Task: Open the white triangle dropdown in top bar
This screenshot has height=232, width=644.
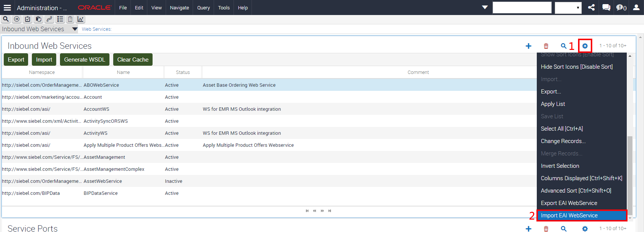Action: (485, 7)
